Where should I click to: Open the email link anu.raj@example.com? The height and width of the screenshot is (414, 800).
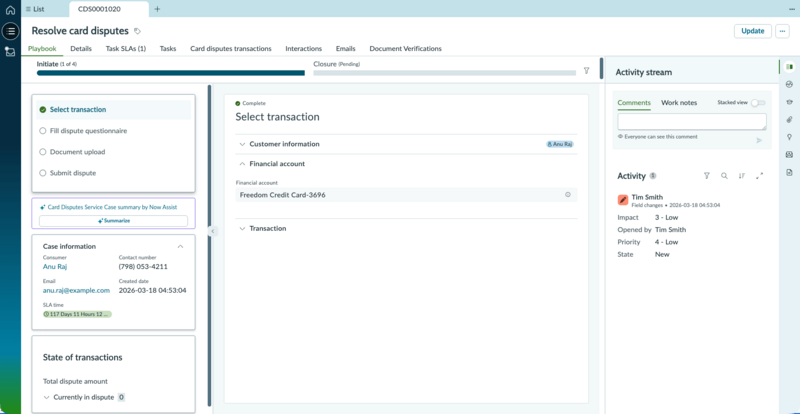77,290
